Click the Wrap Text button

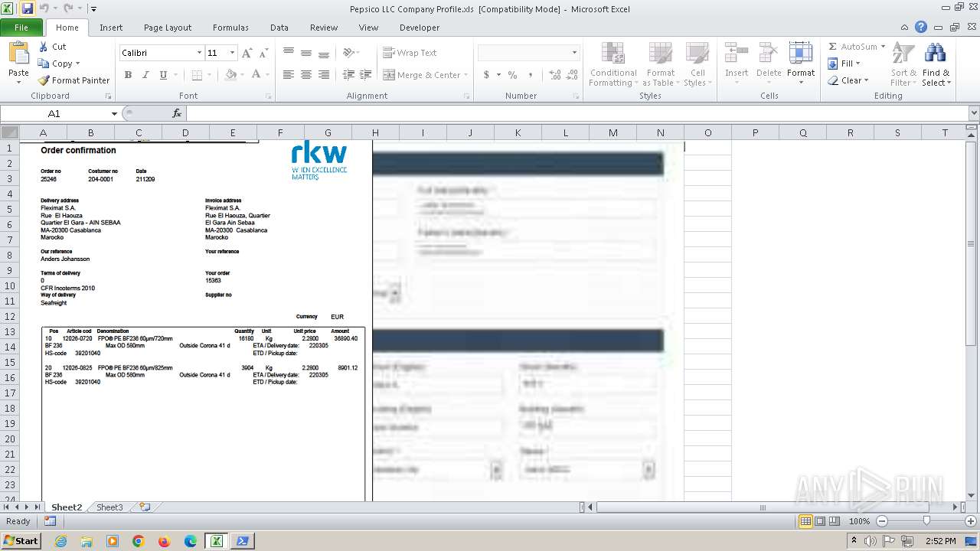click(x=410, y=53)
